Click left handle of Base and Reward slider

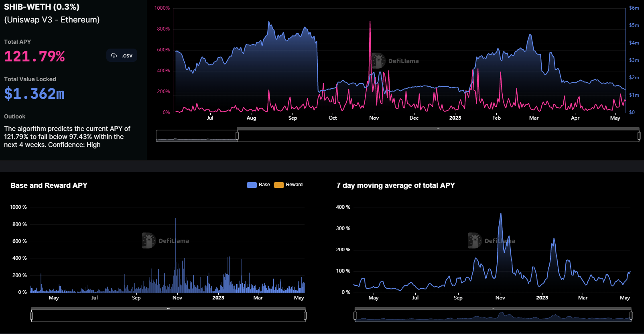[32, 316]
